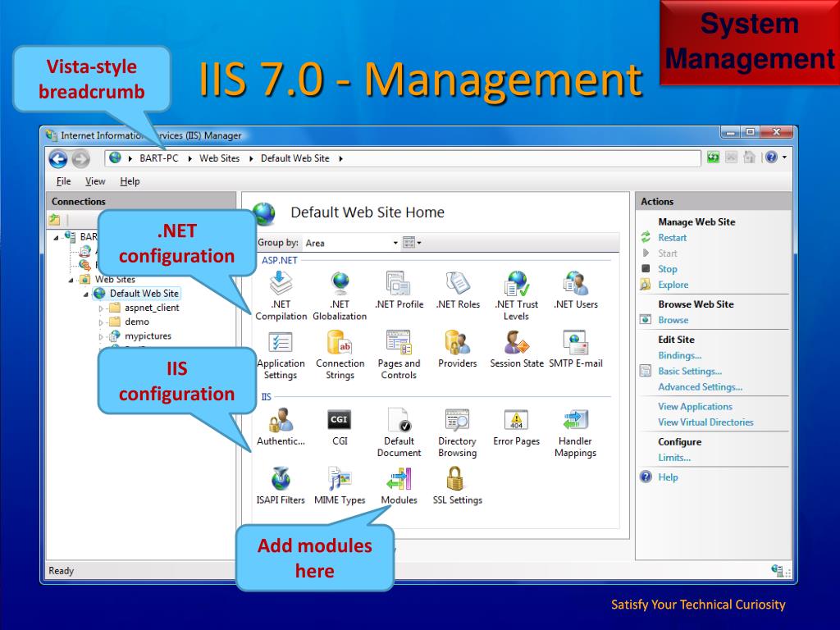Open Pages and Controls feature
Screen dimensions: 840x630
tap(399, 354)
